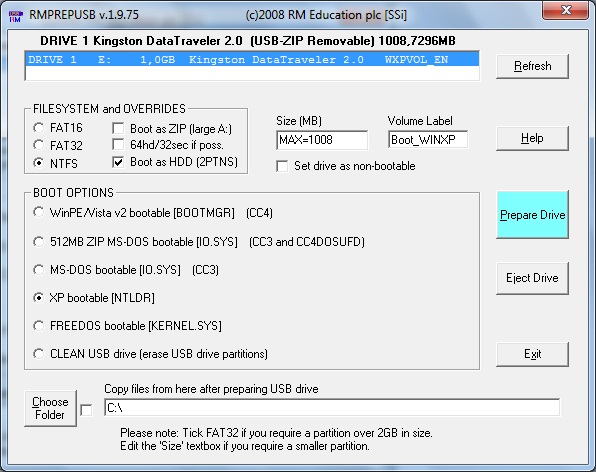Click Eject Drive
The image size is (596, 472).
tap(532, 278)
